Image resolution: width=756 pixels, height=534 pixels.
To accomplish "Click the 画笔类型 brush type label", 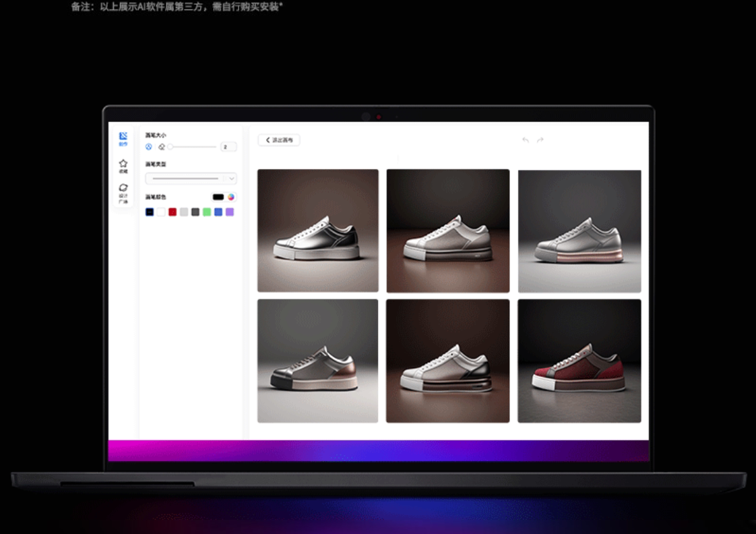I will point(156,164).
